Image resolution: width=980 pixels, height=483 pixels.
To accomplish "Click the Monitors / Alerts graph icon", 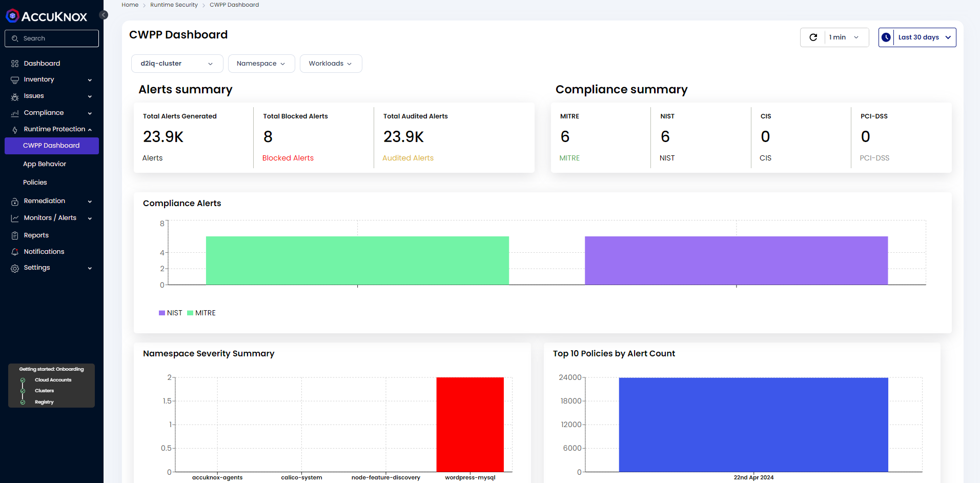I will pos(15,218).
